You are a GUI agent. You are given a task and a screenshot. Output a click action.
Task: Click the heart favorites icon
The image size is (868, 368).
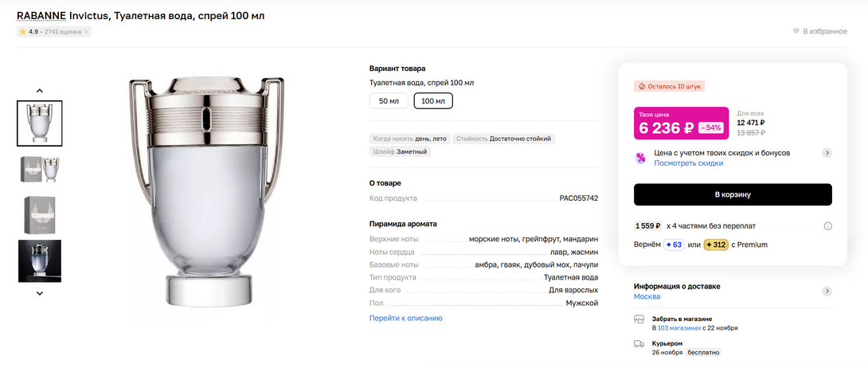click(796, 31)
